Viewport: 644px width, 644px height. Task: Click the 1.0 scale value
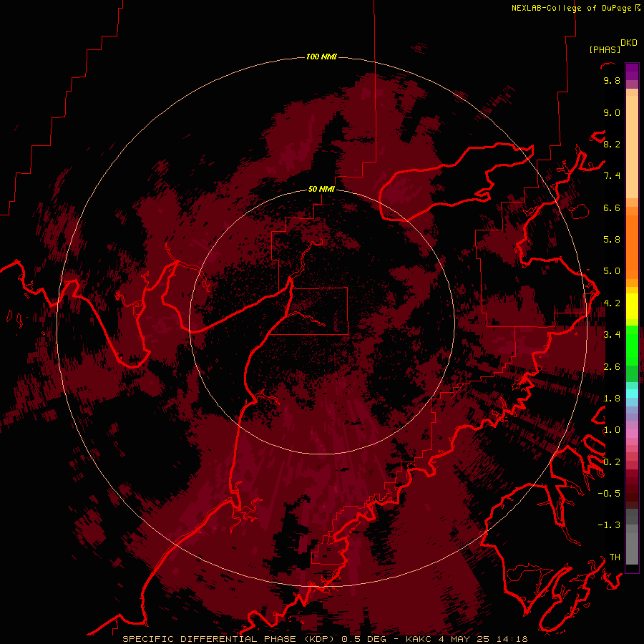pos(612,430)
